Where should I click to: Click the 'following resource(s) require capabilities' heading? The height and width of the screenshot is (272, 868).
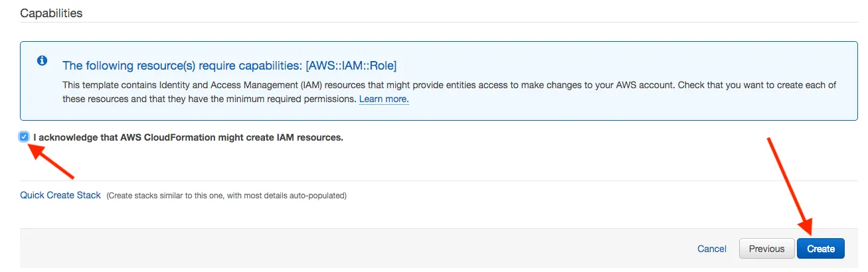[229, 66]
